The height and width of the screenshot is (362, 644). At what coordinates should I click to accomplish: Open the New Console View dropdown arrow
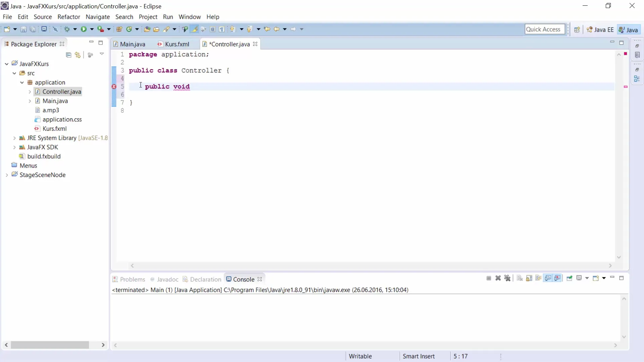(x=604, y=278)
